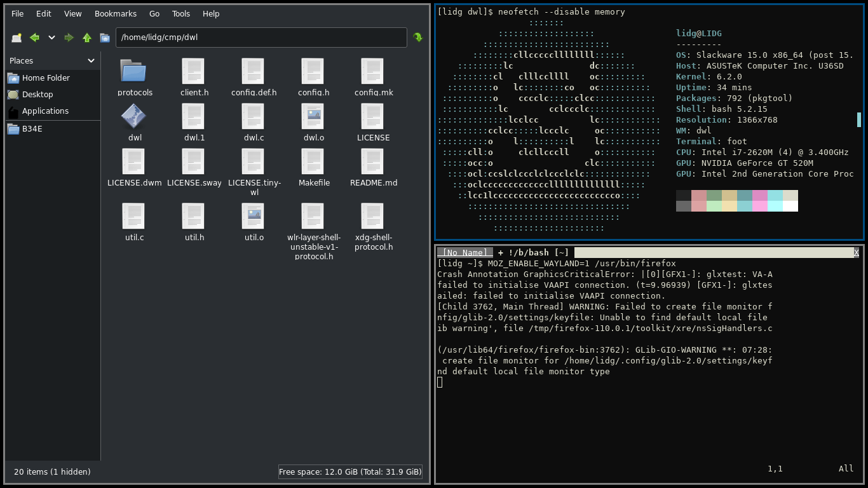Select the wlr-layer-shell-unstable-v1-protocol.h file
The width and height of the screenshot is (868, 488).
click(x=314, y=232)
